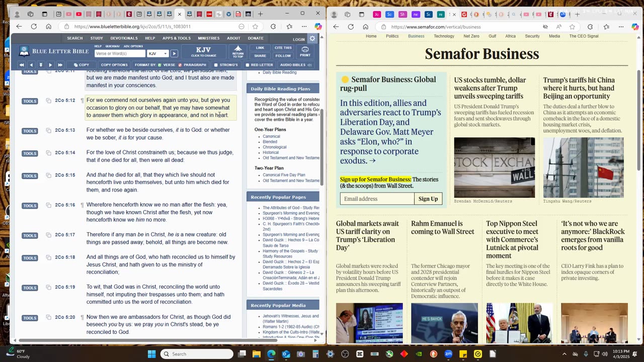The image size is (644, 362).
Task: Open Rahm Emanuel Wall Street headline
Action: tap(443, 227)
